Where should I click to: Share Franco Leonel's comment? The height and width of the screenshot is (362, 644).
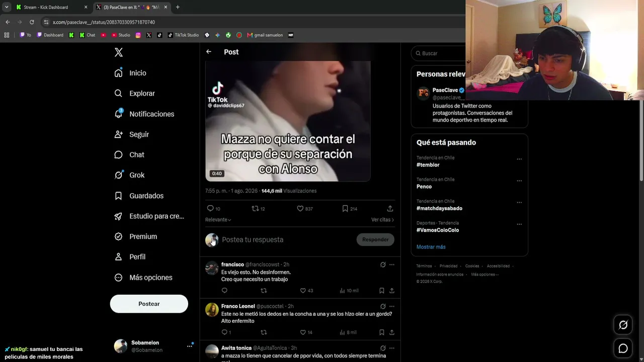point(392,332)
